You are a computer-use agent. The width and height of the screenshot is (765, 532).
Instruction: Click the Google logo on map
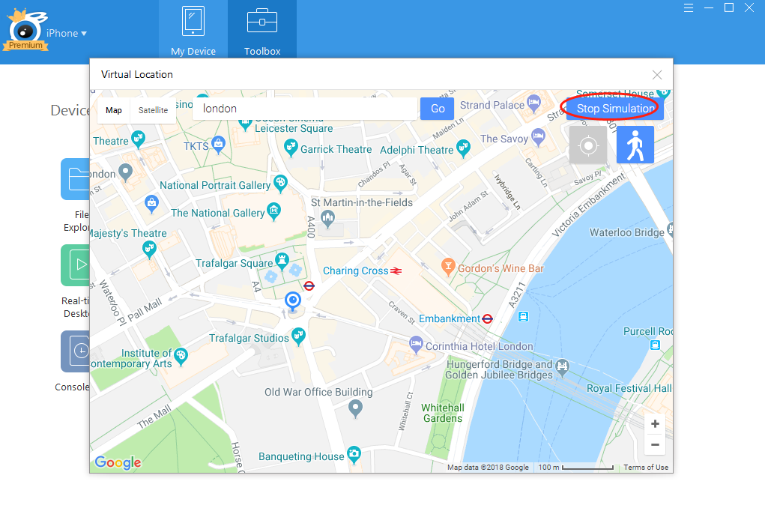click(118, 462)
